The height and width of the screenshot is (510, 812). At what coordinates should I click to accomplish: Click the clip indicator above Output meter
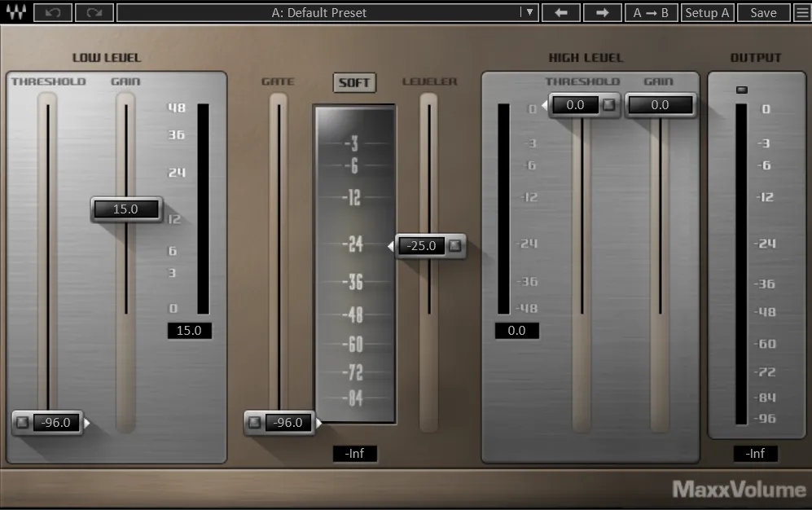click(741, 90)
